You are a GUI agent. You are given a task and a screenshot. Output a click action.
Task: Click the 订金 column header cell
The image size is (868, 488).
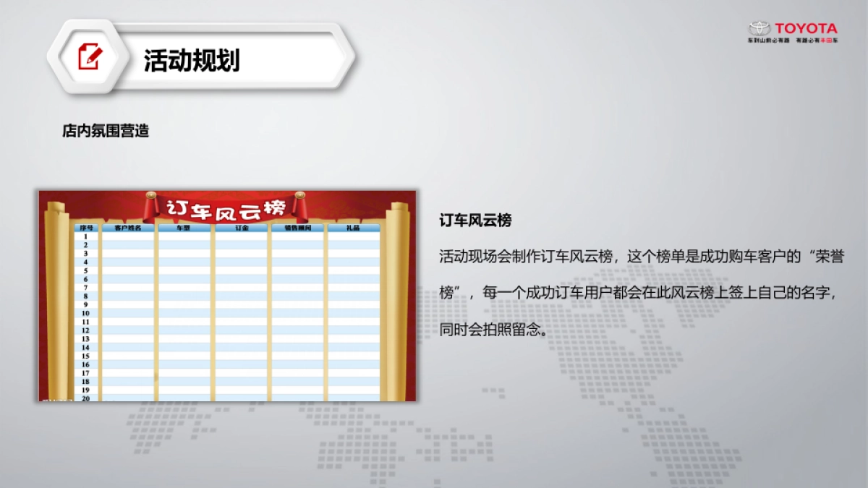(x=243, y=228)
